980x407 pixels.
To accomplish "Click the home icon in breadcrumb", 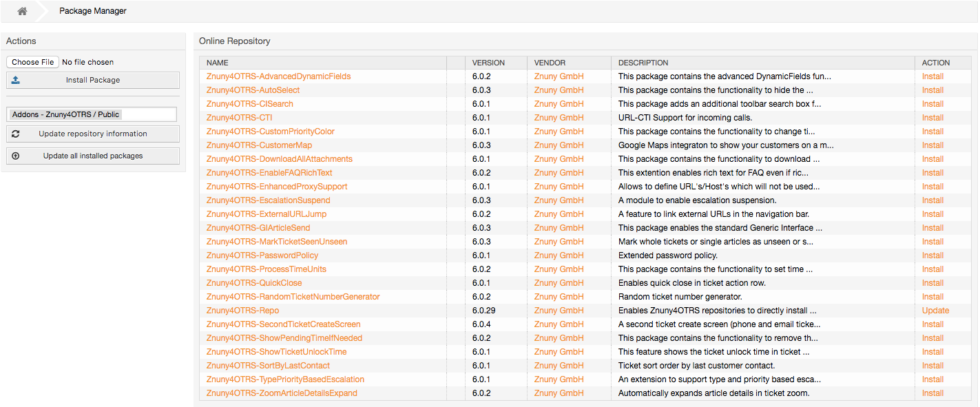I will 22,11.
